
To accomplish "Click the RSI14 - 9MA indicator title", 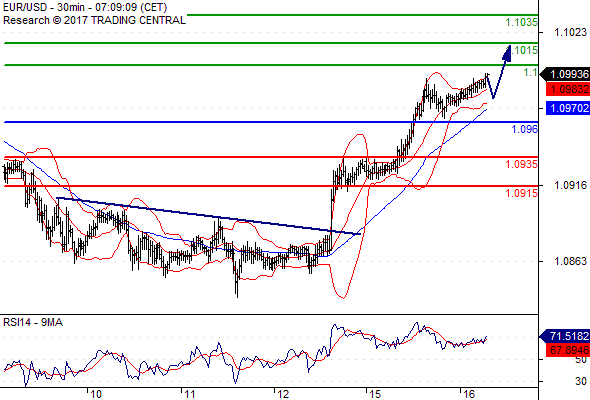I will (33, 322).
